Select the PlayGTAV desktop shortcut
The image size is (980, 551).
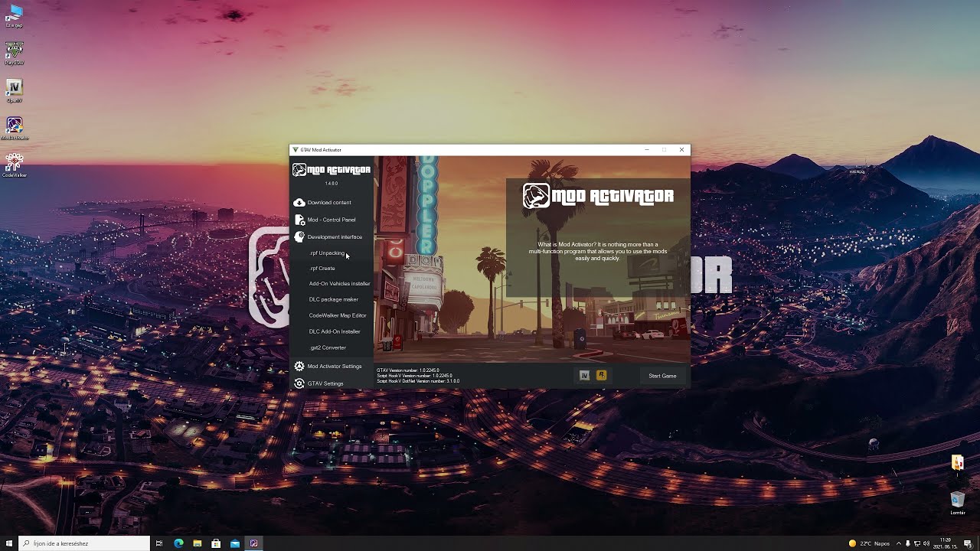tap(14, 54)
